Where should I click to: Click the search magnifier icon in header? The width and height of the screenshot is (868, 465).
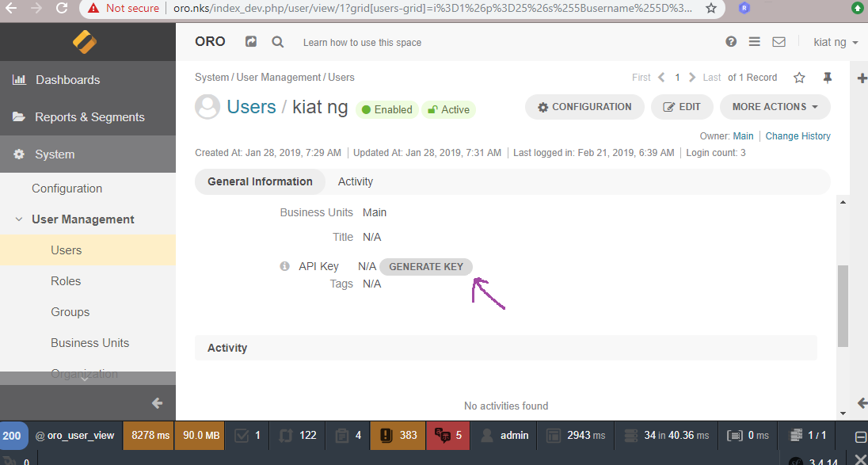277,42
